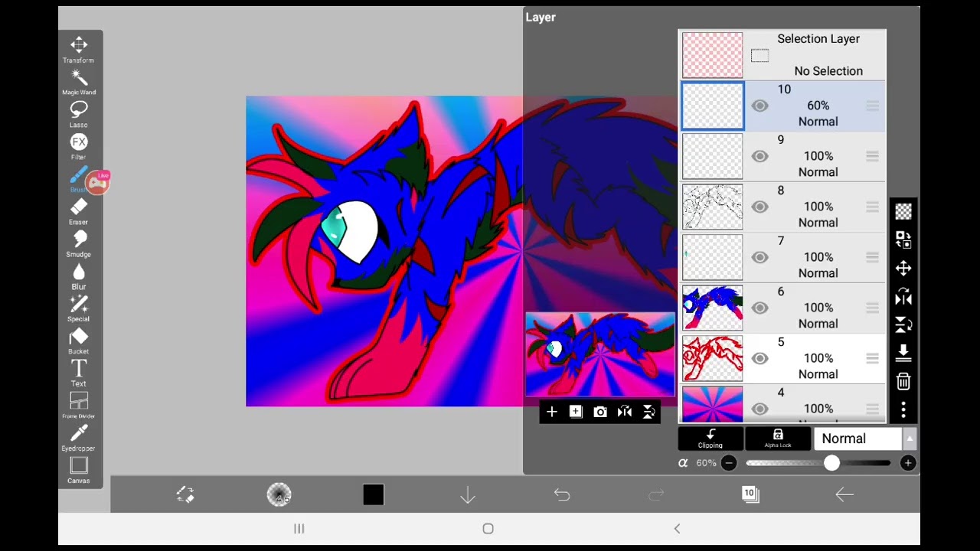Undo the last action
Image resolution: width=980 pixels, height=551 pixels.
562,494
